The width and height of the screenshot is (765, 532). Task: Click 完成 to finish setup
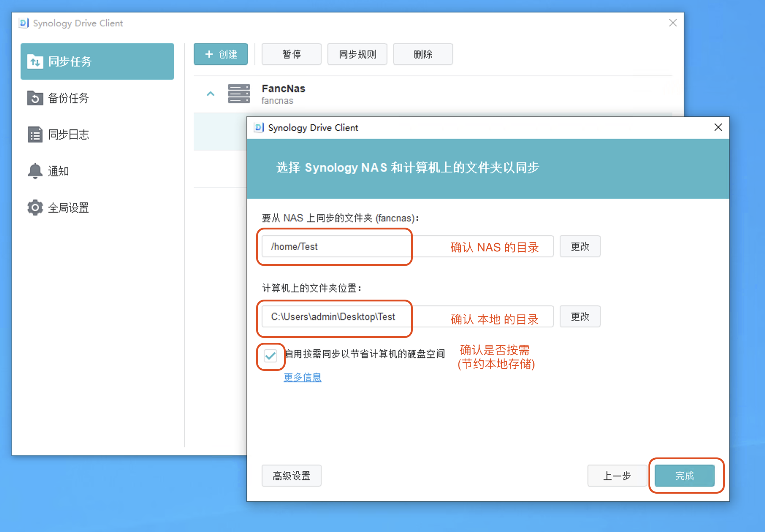click(685, 476)
